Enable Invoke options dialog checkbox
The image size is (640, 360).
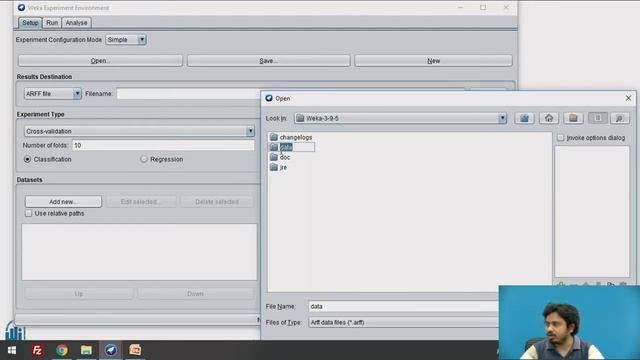(560, 138)
